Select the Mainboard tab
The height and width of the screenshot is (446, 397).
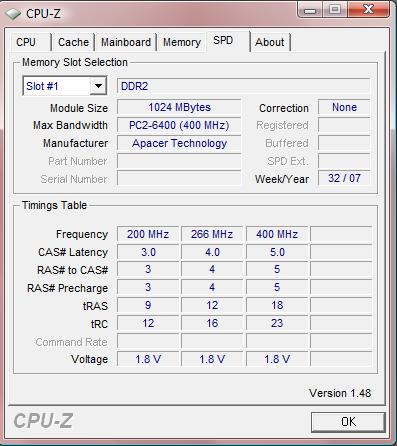coord(126,42)
